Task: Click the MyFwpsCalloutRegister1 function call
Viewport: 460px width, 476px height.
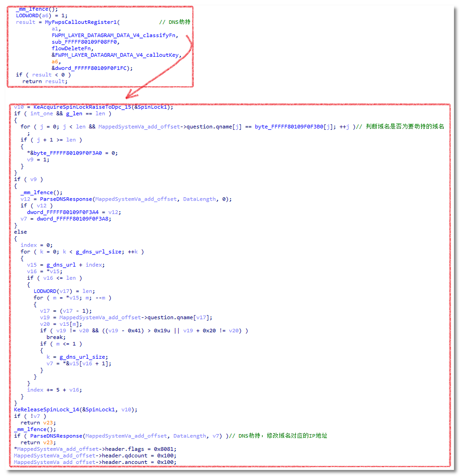Action: 82,22
